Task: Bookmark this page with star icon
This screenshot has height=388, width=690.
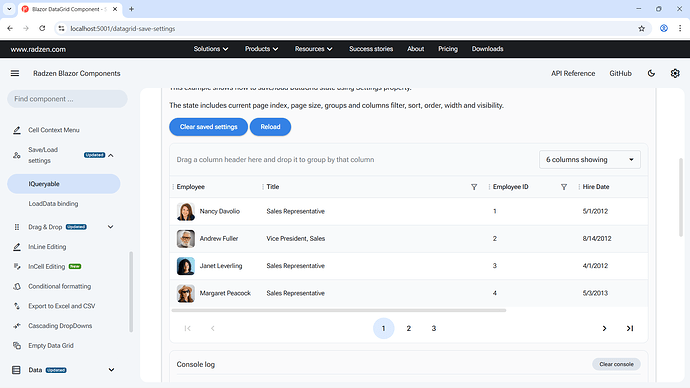Action: (x=641, y=29)
